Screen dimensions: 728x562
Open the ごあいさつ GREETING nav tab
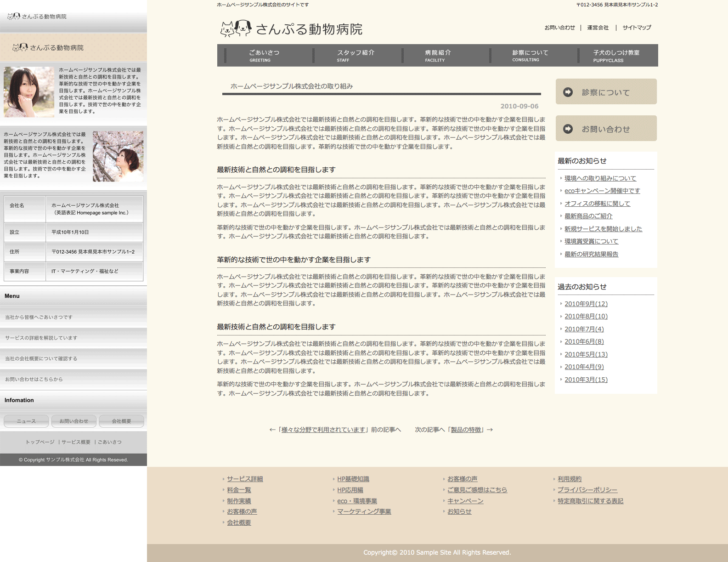click(264, 56)
